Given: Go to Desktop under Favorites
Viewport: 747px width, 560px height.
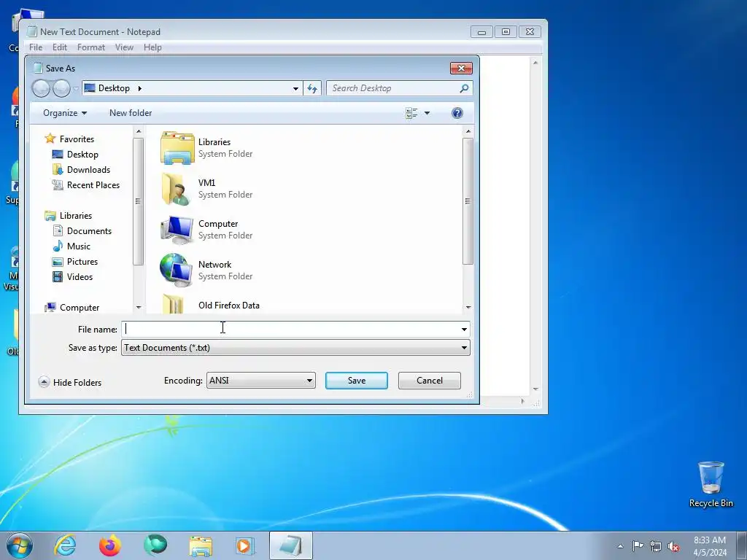Looking at the screenshot, I should click(82, 155).
